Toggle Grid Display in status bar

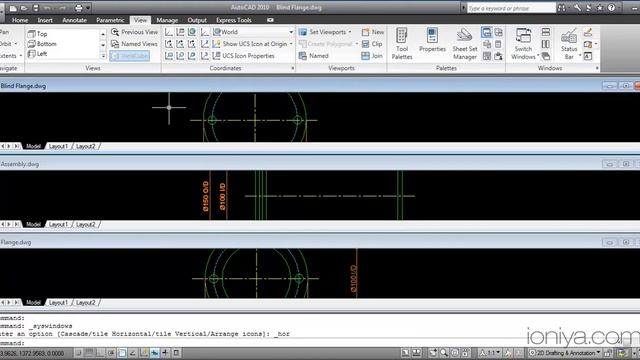coord(89,353)
